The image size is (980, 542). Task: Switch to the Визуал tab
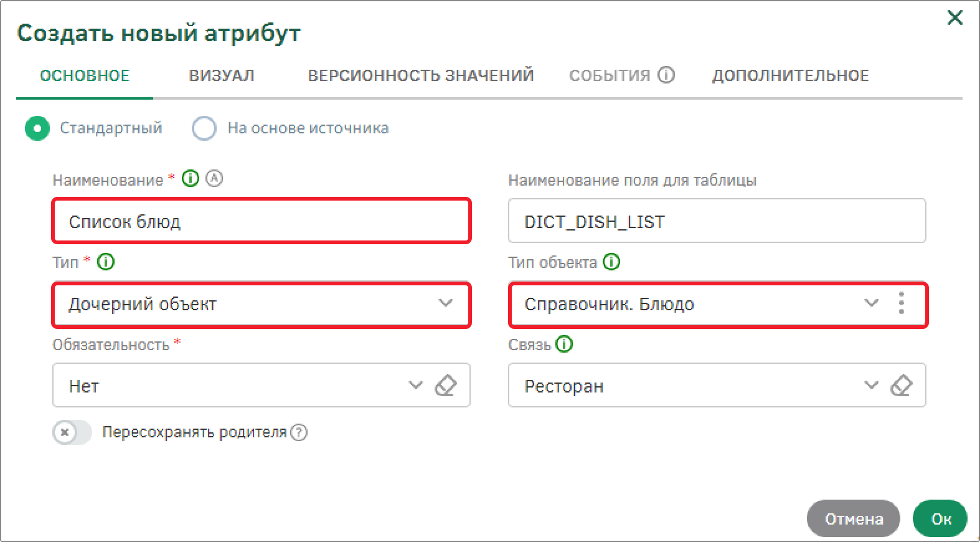pyautogui.click(x=222, y=75)
